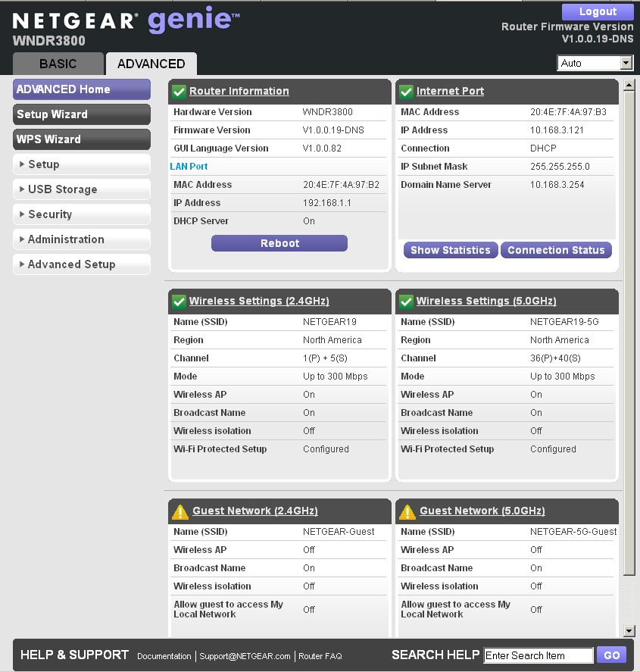Image resolution: width=640 pixels, height=672 pixels.
Task: Open Wireless Settings (2.4GHz) link
Action: (x=259, y=302)
